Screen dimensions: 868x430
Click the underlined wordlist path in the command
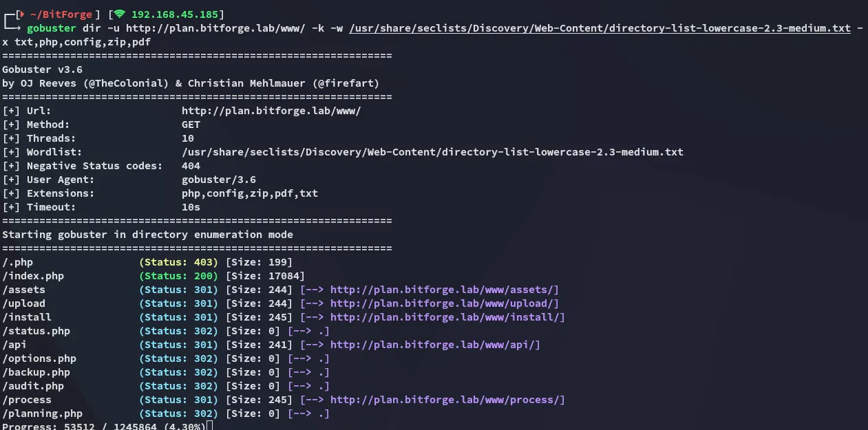pyautogui.click(x=600, y=28)
